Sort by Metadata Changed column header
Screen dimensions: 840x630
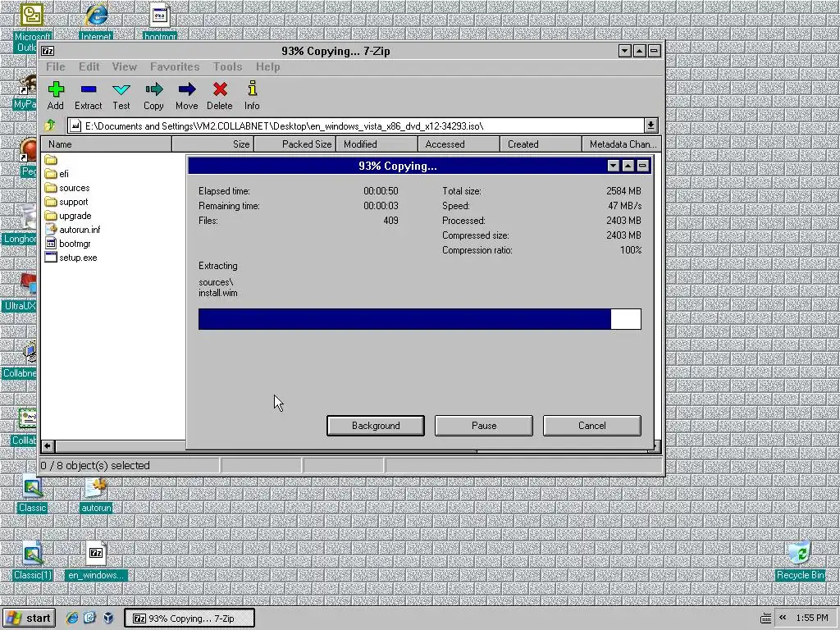tap(622, 144)
